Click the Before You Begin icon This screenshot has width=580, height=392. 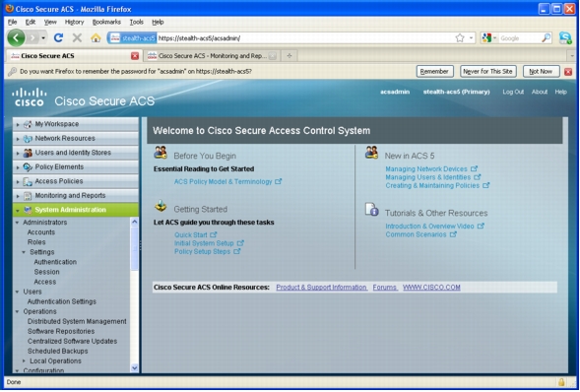coord(161,153)
